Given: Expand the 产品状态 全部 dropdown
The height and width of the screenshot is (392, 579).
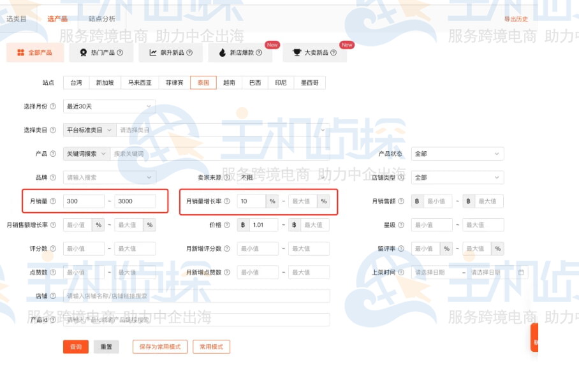Looking at the screenshot, I should pos(457,154).
